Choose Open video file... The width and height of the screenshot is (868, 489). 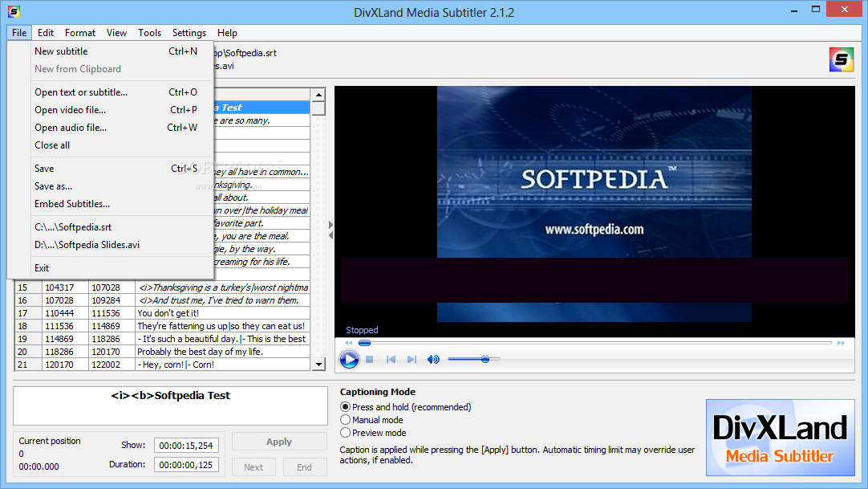(111, 110)
